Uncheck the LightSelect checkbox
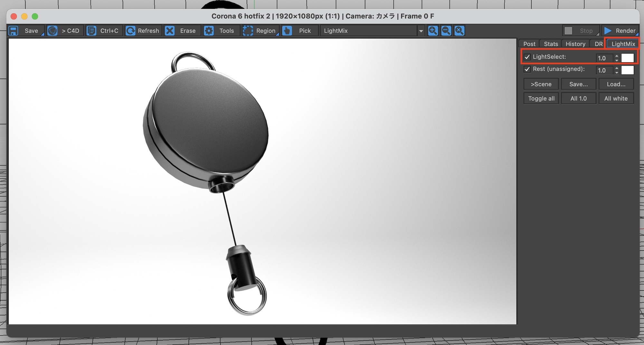Viewport: 644px width, 345px height. click(x=527, y=57)
